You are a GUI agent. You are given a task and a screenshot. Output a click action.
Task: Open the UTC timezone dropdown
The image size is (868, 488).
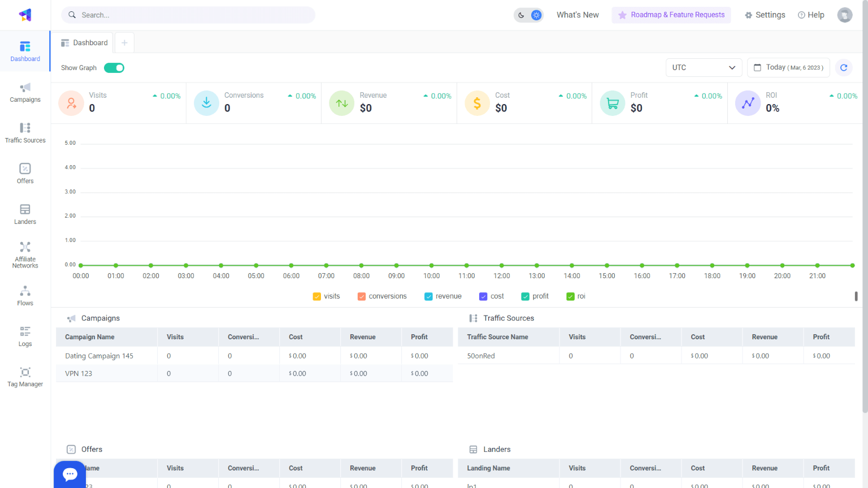coord(704,67)
